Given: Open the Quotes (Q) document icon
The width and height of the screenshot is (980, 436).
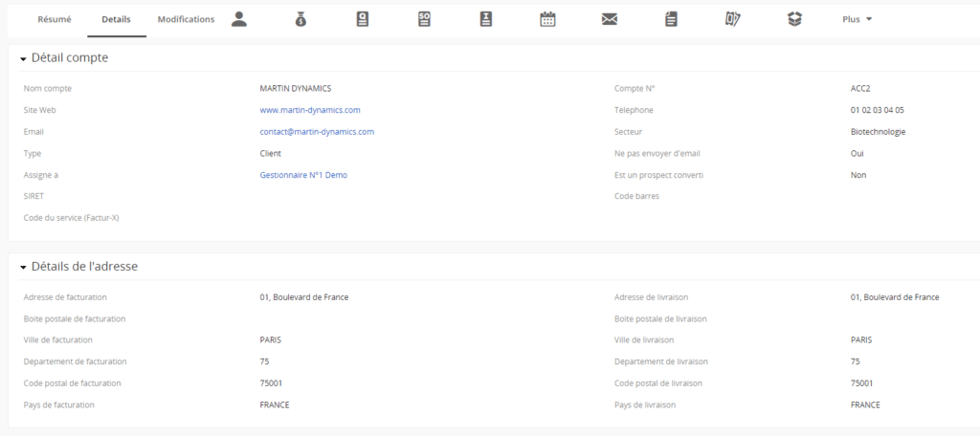Looking at the screenshot, I should 363,19.
